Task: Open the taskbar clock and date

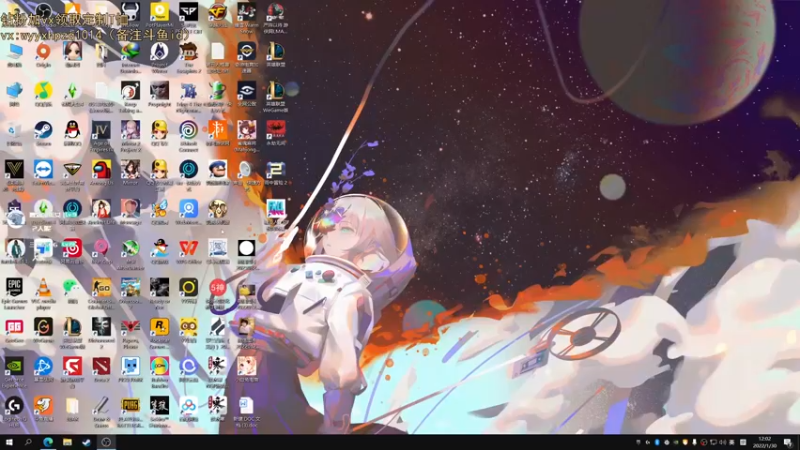Action: coord(765,442)
